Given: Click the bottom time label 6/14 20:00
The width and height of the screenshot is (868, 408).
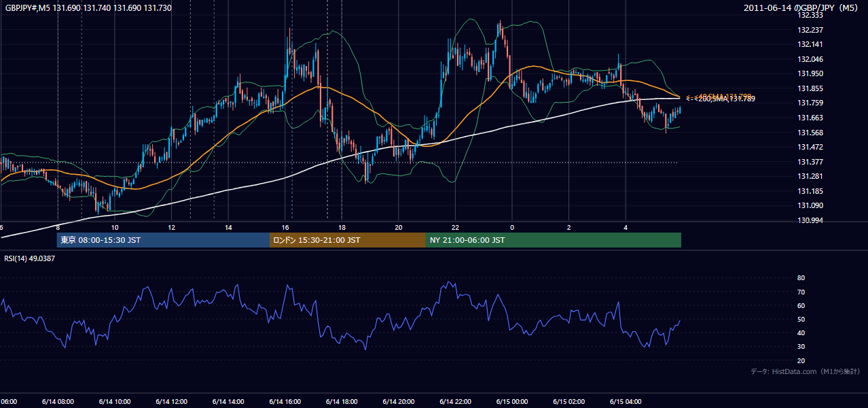Looking at the screenshot, I should click(398, 402).
